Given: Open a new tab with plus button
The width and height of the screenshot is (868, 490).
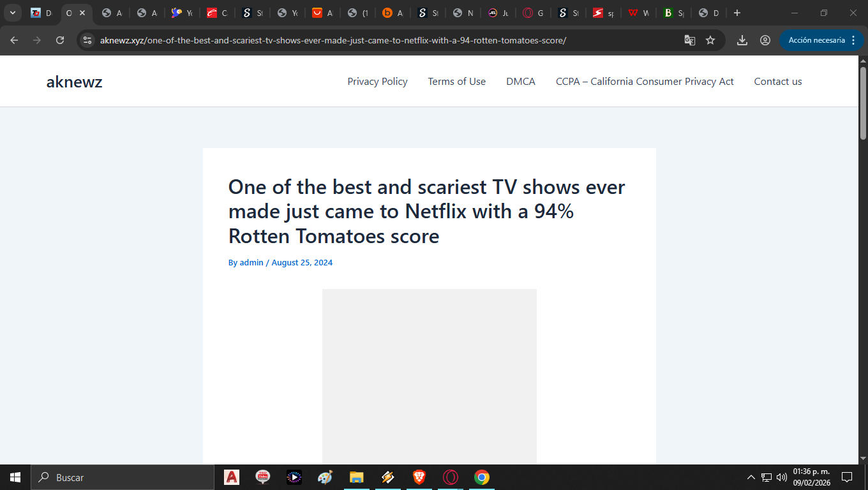Looking at the screenshot, I should click(x=737, y=13).
